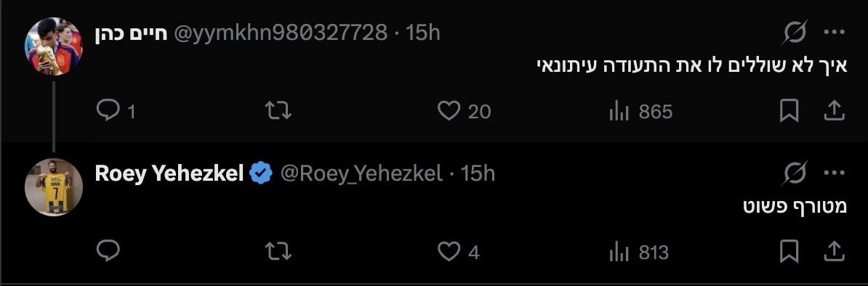Bookmark חיים כהן's tweet
The image size is (868, 286).
pyautogui.click(x=789, y=110)
